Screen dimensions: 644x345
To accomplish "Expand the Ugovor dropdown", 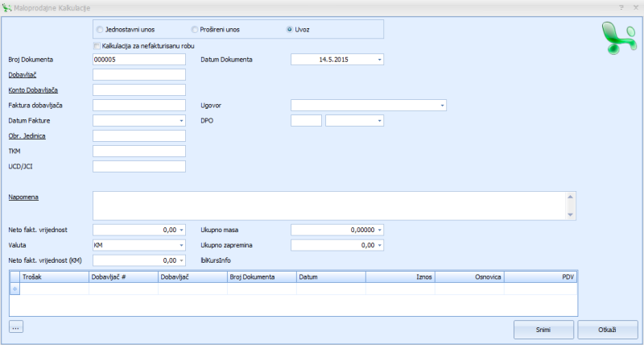I will click(x=442, y=106).
